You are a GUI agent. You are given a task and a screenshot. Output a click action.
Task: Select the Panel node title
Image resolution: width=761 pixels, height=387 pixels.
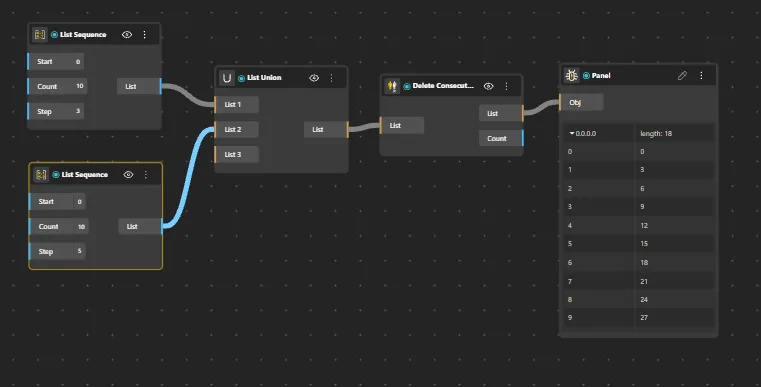(601, 75)
